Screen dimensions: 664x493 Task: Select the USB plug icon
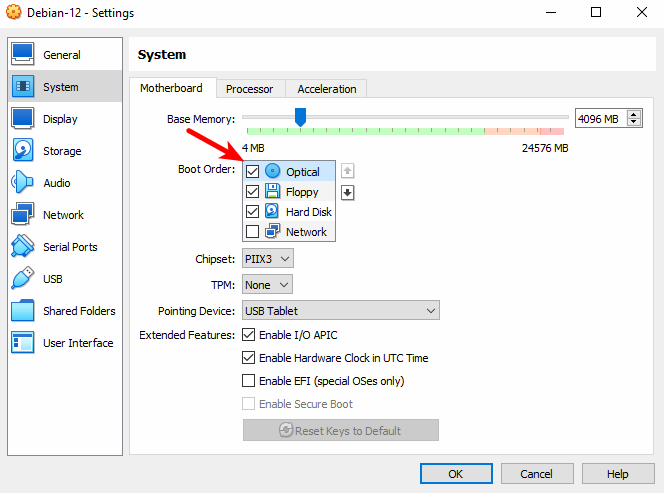23,279
